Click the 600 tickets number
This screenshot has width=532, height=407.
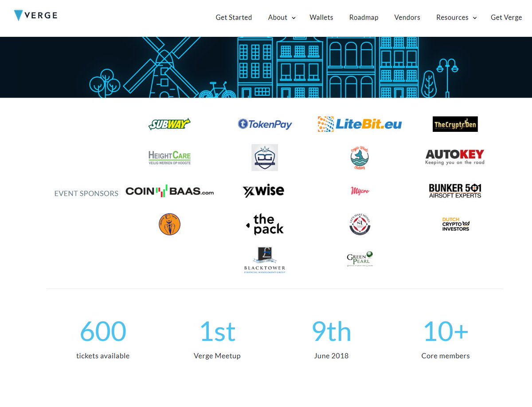point(103,332)
